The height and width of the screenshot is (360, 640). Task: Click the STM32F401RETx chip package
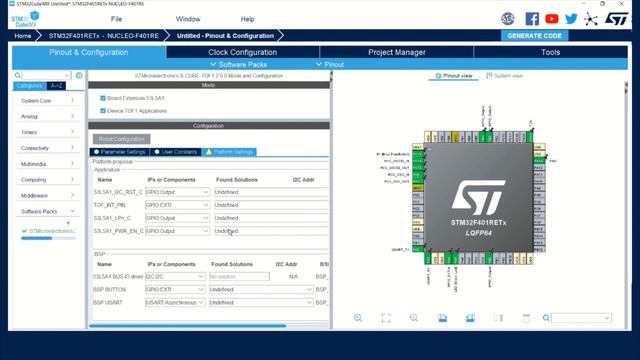click(x=479, y=197)
